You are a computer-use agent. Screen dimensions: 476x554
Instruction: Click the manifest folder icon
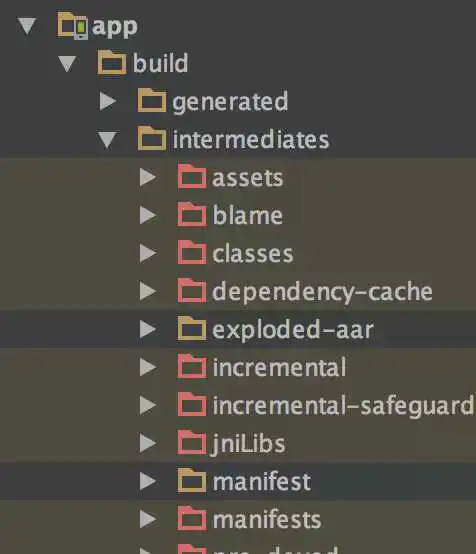click(x=192, y=481)
